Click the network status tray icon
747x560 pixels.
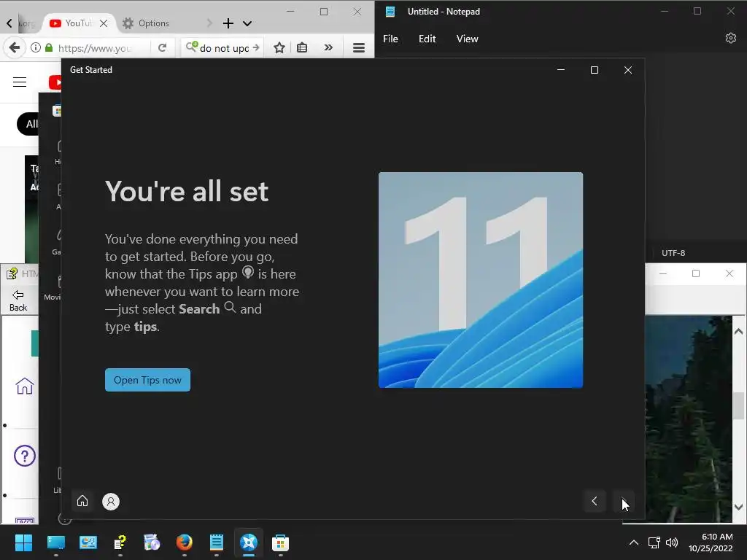pyautogui.click(x=654, y=542)
